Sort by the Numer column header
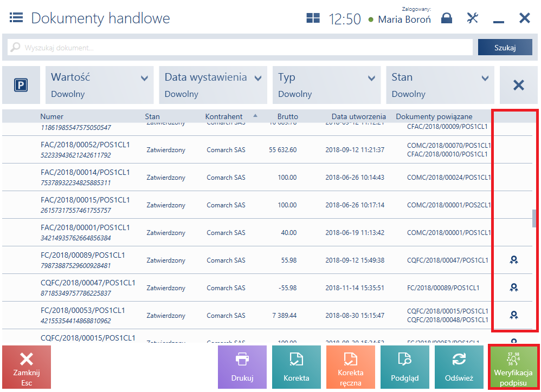The width and height of the screenshot is (541, 392). coord(51,116)
